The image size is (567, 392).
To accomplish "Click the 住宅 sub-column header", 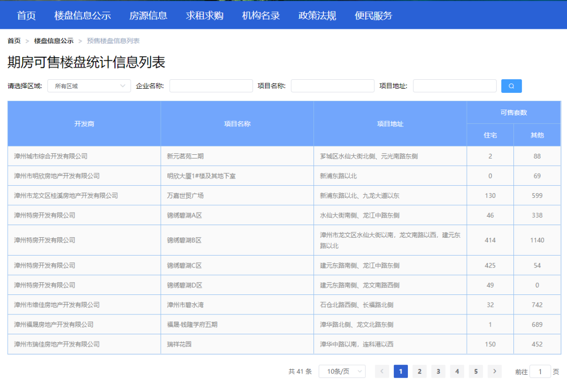I will [490, 135].
